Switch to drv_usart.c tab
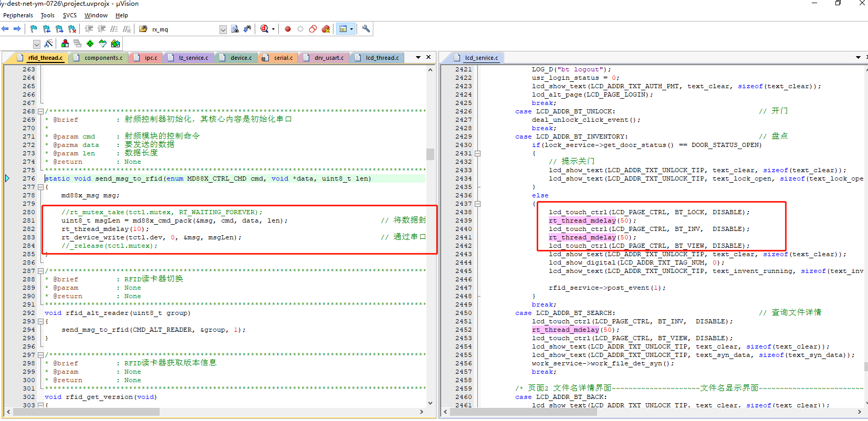The height and width of the screenshot is (421, 868). 324,58
